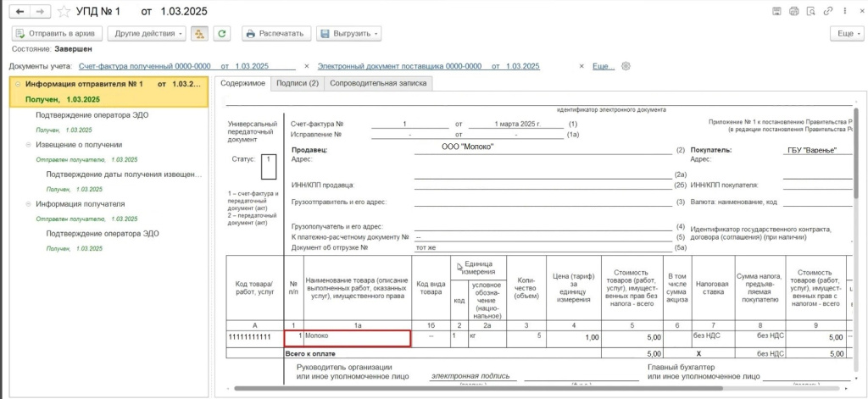Screen dimensions: 868x399
Task: Go back with the left arrow button
Action: (x=20, y=11)
